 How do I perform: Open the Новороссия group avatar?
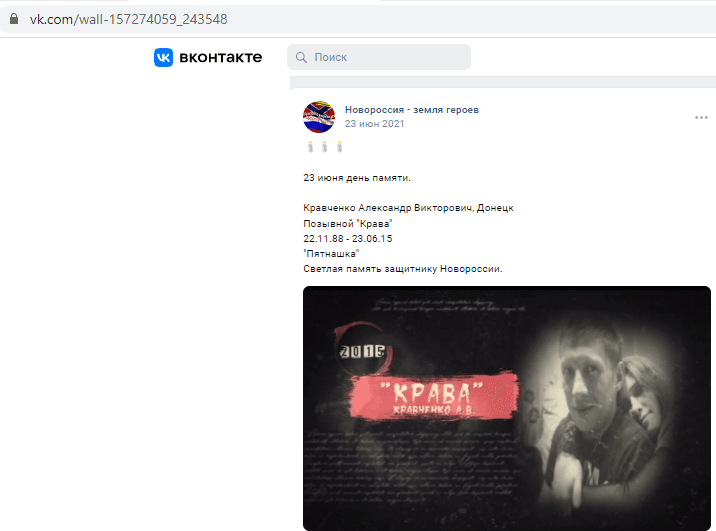click(319, 117)
